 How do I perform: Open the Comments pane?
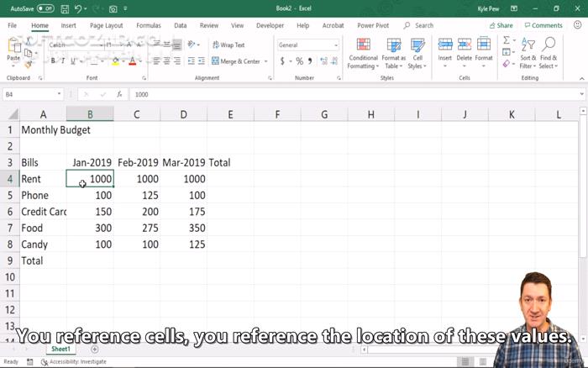[x=543, y=25]
